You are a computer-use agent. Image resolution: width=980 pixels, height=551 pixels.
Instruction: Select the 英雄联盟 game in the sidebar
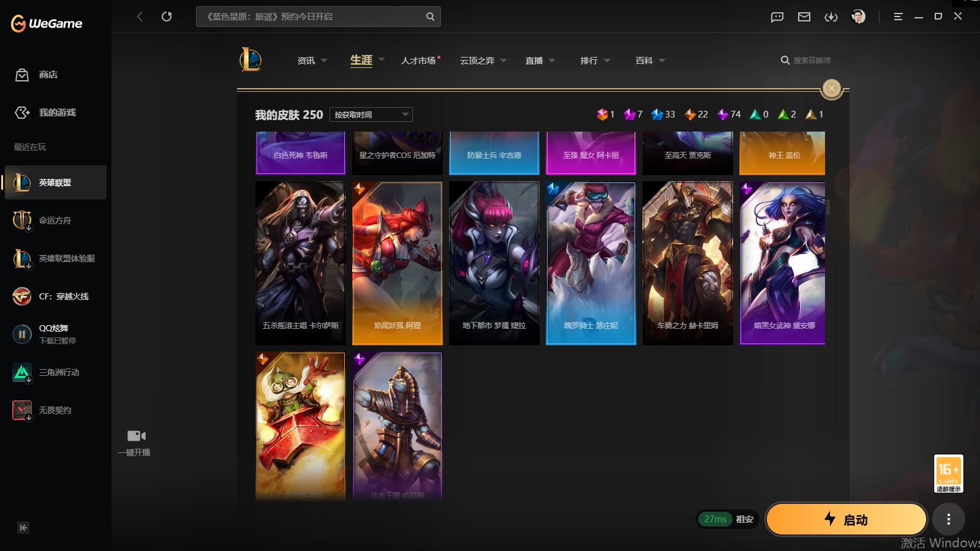tap(56, 182)
